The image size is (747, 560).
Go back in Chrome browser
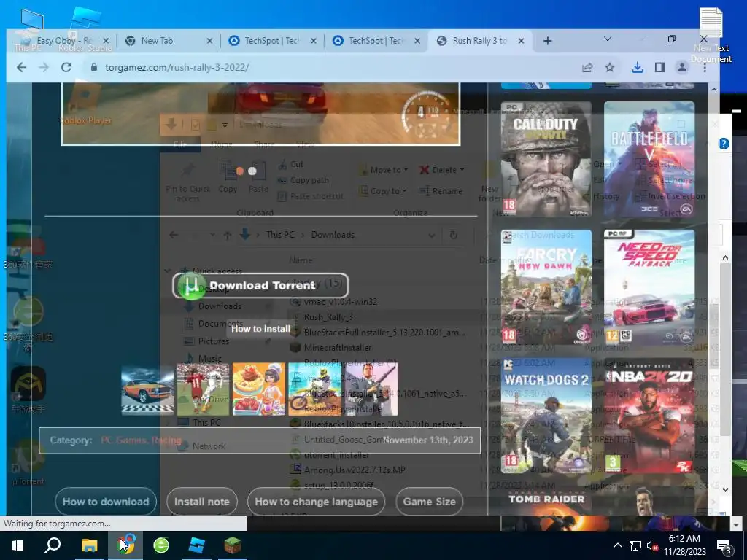click(x=21, y=67)
